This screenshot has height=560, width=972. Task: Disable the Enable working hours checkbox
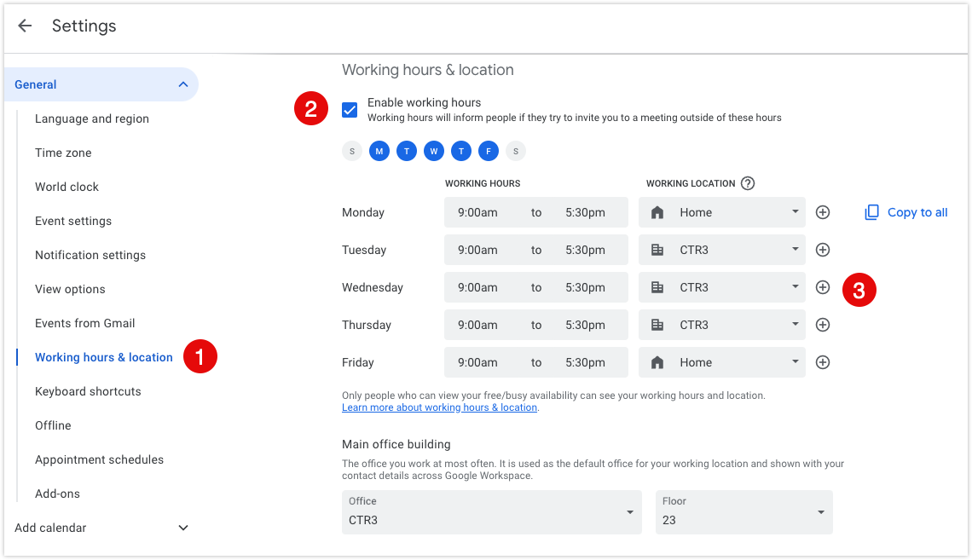[x=349, y=109]
